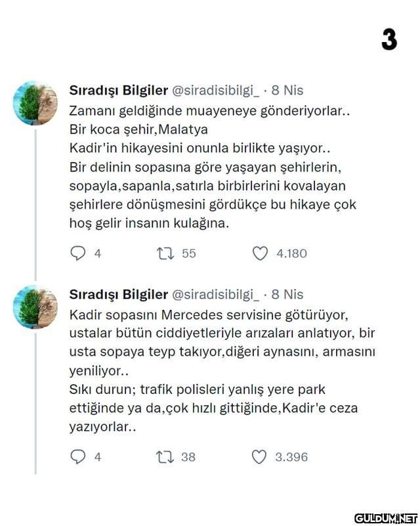Image resolution: width=420 pixels, height=526 pixels.
Task: Click @siradisibilgi_ handle on first tweet
Action: point(215,90)
